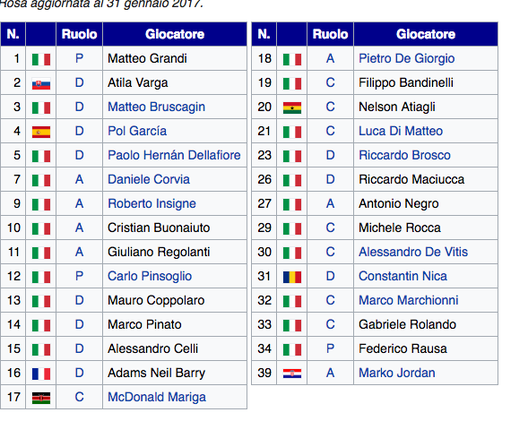Image resolution: width=528 pixels, height=421 pixels.
Task: Click the Kenya flag next to McDonald Mariga
Action: [41, 398]
